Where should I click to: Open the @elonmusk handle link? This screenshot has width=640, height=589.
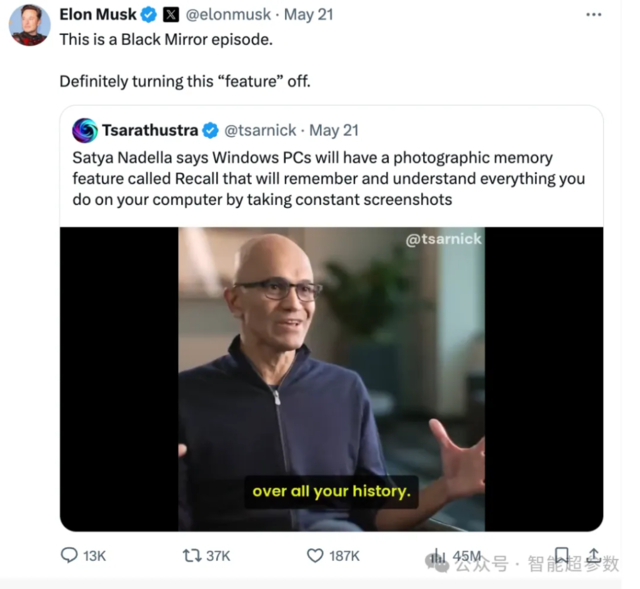(228, 15)
